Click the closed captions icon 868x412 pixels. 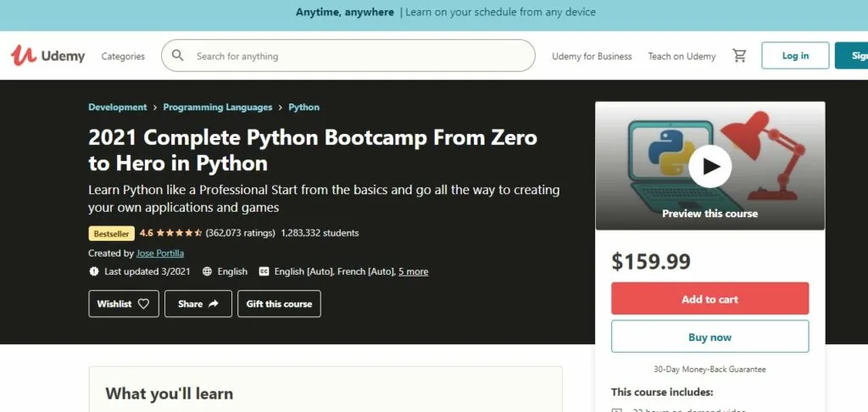tap(264, 271)
